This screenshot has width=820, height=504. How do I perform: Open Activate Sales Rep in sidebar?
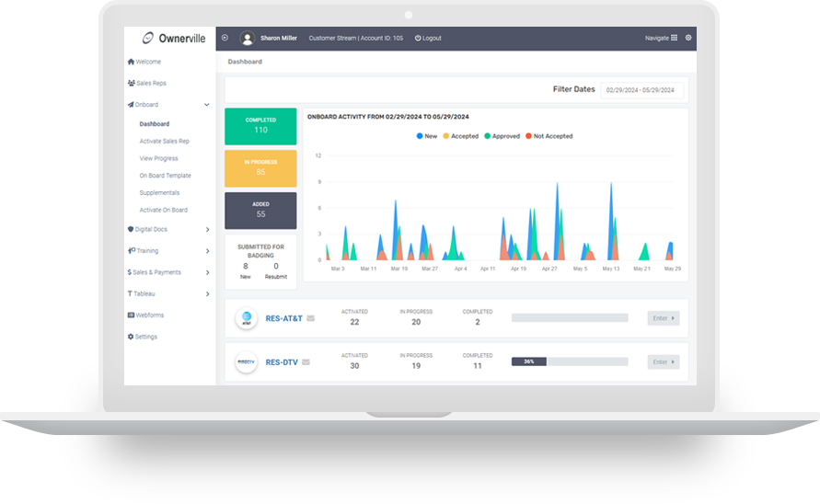pyautogui.click(x=164, y=141)
